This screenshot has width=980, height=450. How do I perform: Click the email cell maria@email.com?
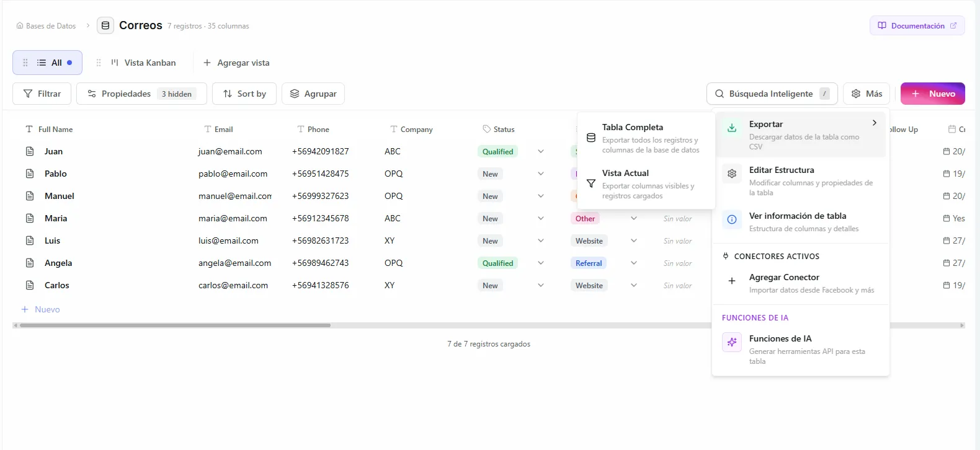coord(233,218)
